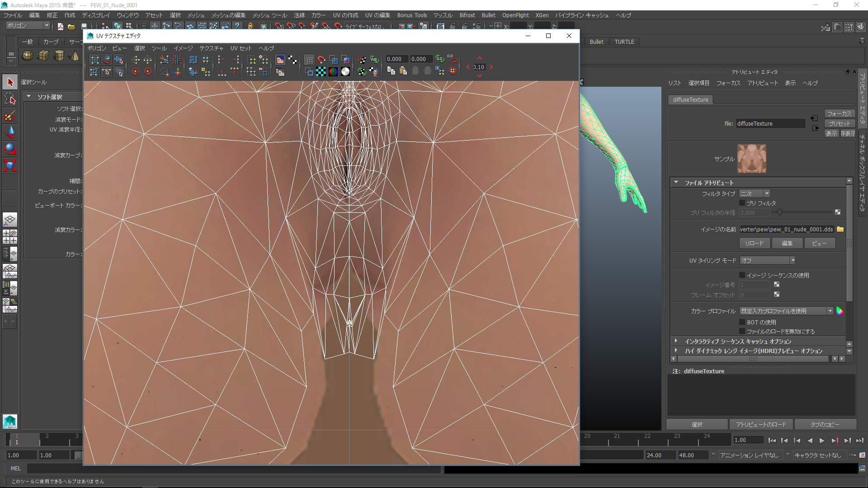
Task: Expand インタラクティブ シーケンス キャッシュ オプション section
Action: [x=676, y=341]
